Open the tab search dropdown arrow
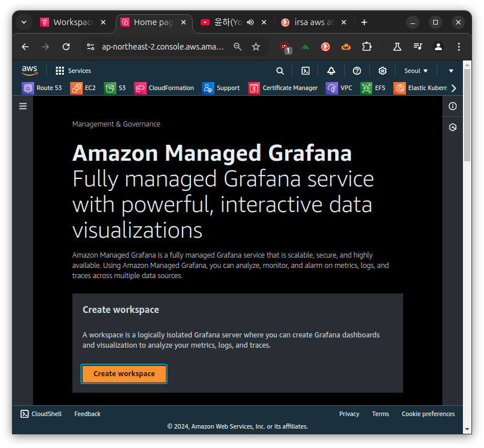 (x=24, y=22)
